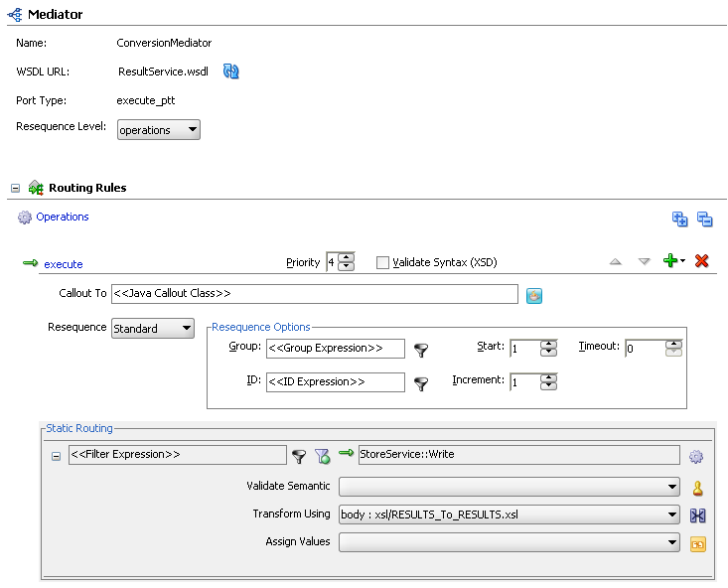Click the Validate Semantic stamp icon
Screen dimensions: 728x588
pyautogui.click(x=697, y=488)
